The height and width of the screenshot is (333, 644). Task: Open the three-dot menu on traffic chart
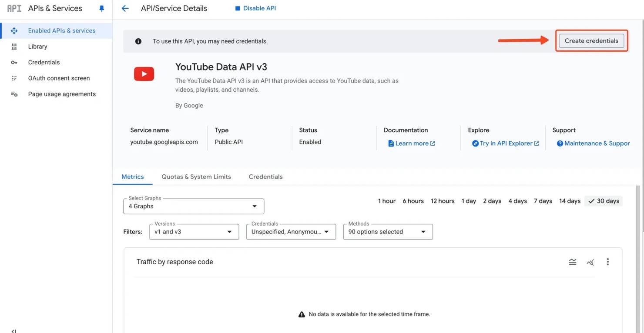click(608, 262)
